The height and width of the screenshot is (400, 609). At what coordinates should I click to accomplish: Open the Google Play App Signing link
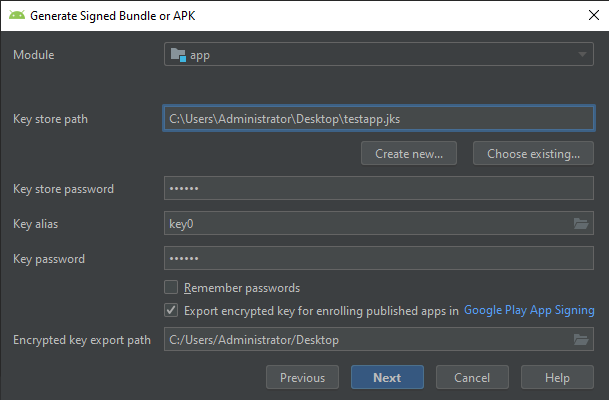coord(529,310)
